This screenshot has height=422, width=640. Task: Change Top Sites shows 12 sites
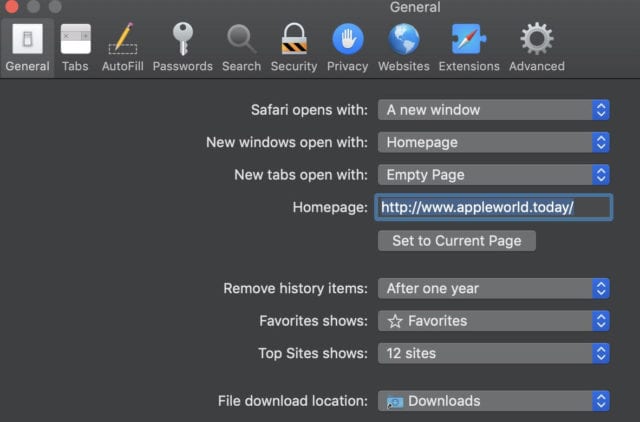[x=493, y=353]
